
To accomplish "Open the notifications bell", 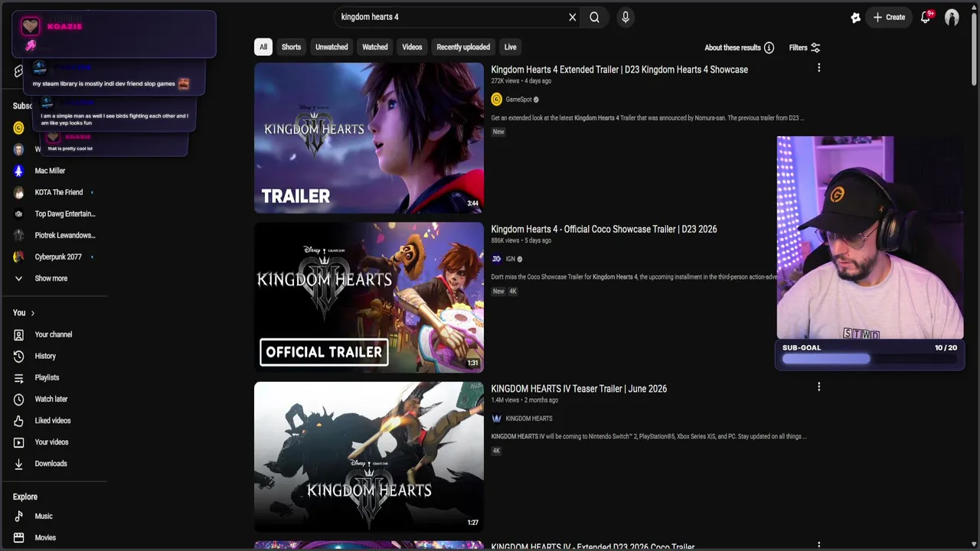I will click(926, 17).
